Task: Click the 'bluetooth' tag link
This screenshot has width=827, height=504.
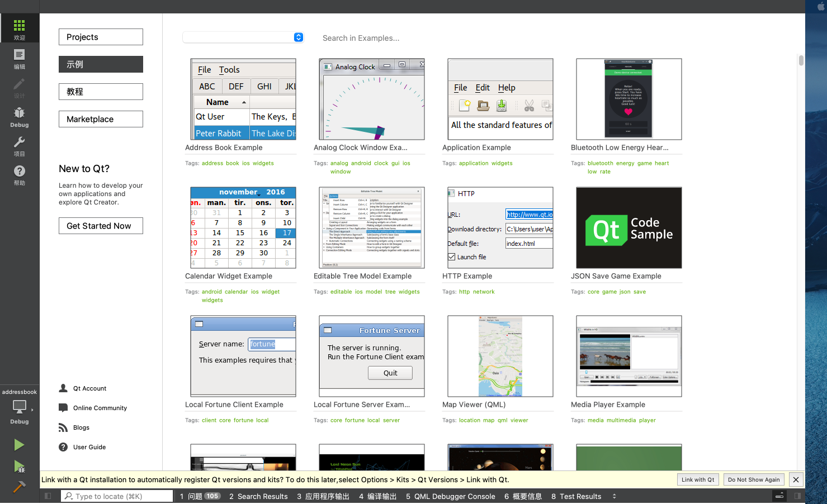Action: coord(600,163)
